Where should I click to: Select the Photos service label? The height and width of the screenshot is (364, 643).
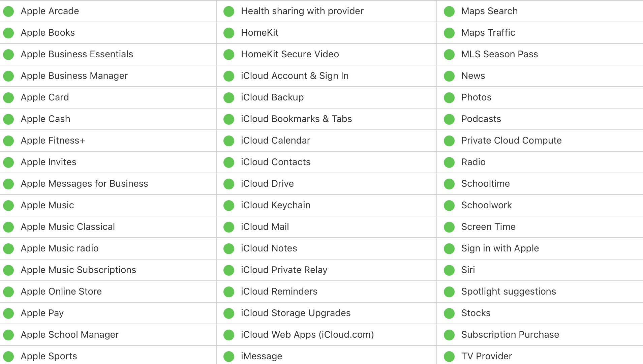476,97
